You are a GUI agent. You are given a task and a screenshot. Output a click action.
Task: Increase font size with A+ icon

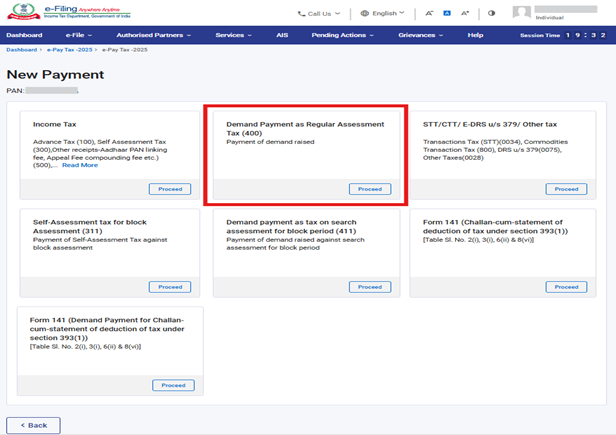click(465, 14)
